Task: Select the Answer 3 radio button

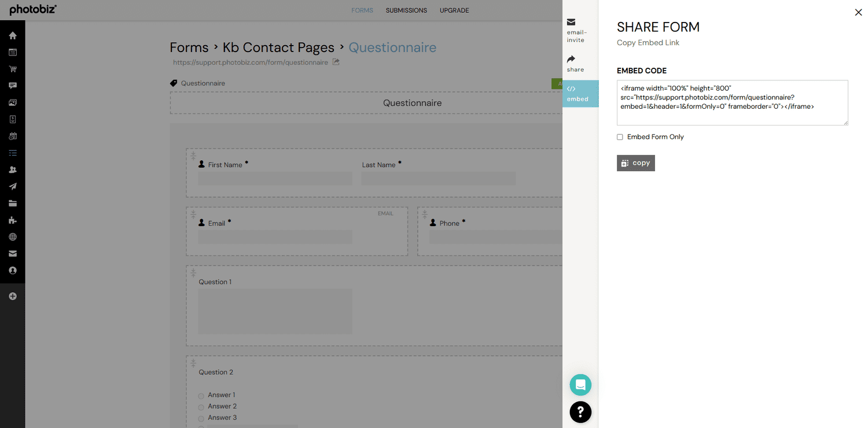Action: tap(201, 418)
